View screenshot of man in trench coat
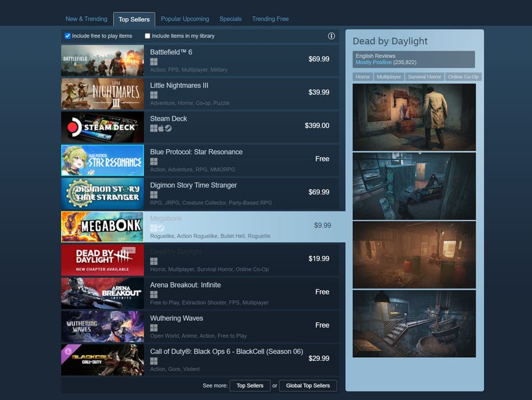 [x=415, y=117]
